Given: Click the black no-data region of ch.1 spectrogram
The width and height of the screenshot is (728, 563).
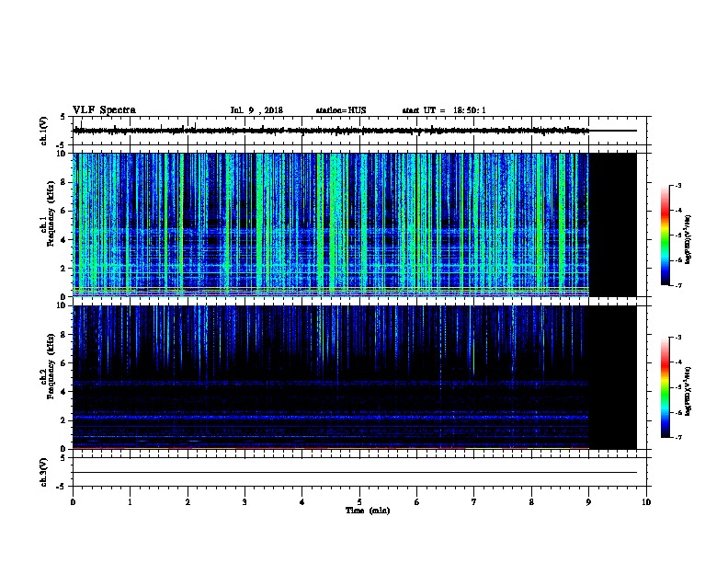Looking at the screenshot, I should (x=613, y=224).
